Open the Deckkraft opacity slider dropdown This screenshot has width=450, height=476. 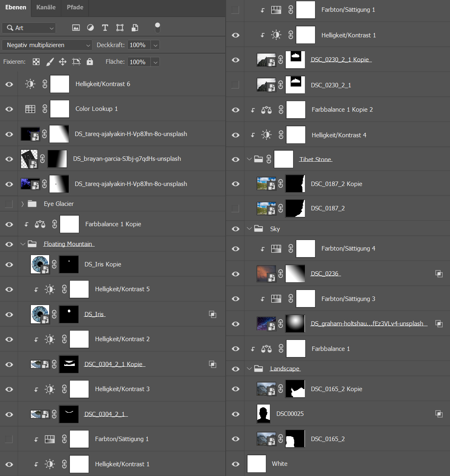click(x=155, y=45)
